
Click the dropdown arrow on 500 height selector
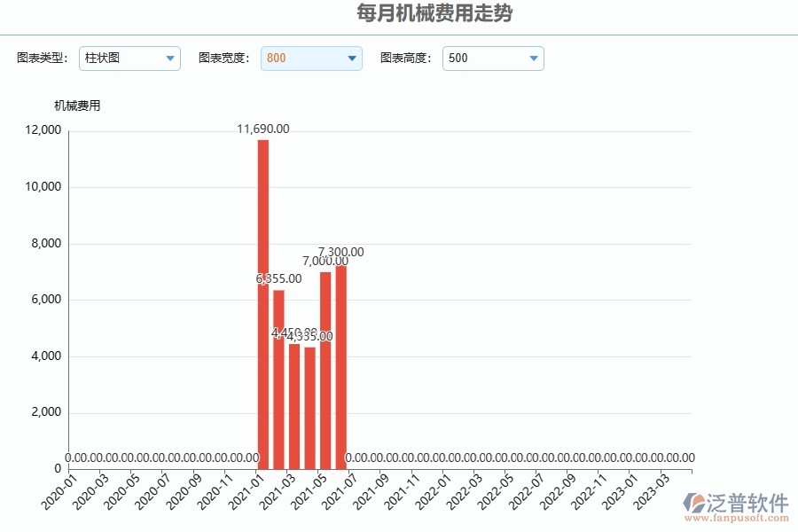click(x=533, y=59)
